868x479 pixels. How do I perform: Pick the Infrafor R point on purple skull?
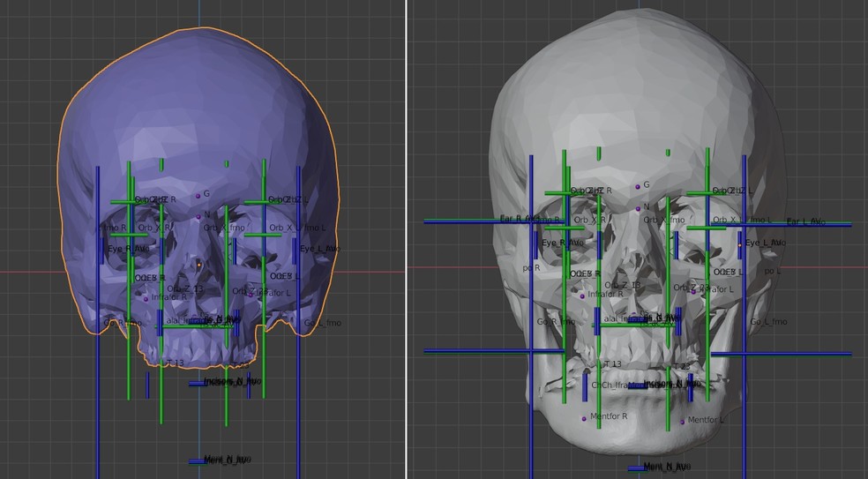[146, 298]
